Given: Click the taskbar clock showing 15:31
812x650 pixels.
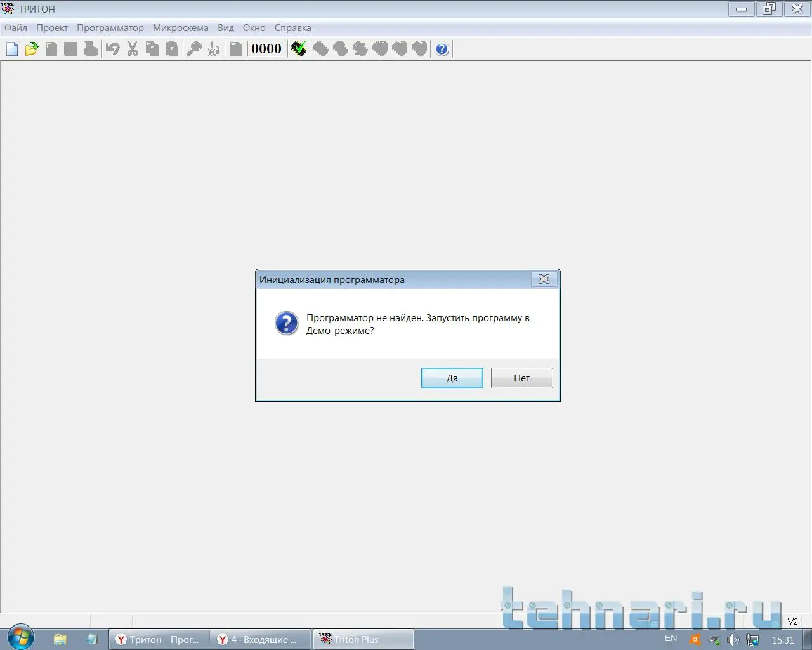Looking at the screenshot, I should pyautogui.click(x=783, y=640).
